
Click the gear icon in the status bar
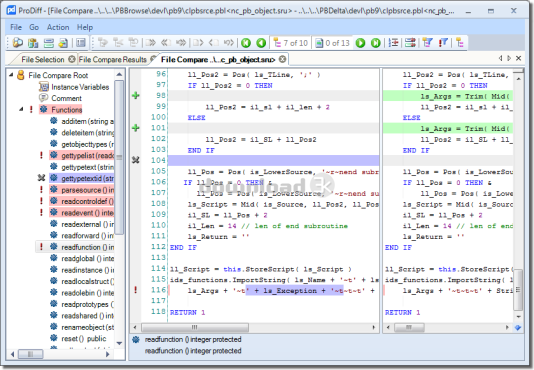136,340
